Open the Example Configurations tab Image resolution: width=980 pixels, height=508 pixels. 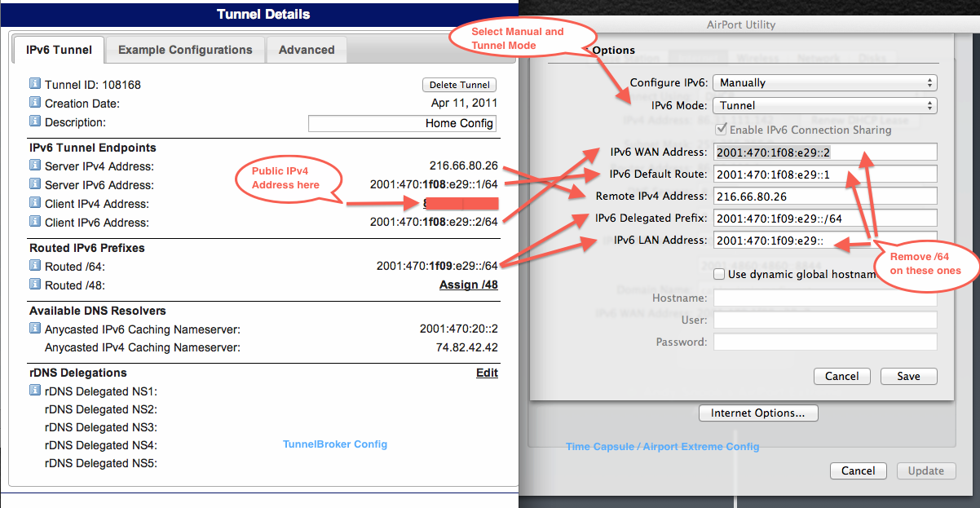pyautogui.click(x=185, y=50)
